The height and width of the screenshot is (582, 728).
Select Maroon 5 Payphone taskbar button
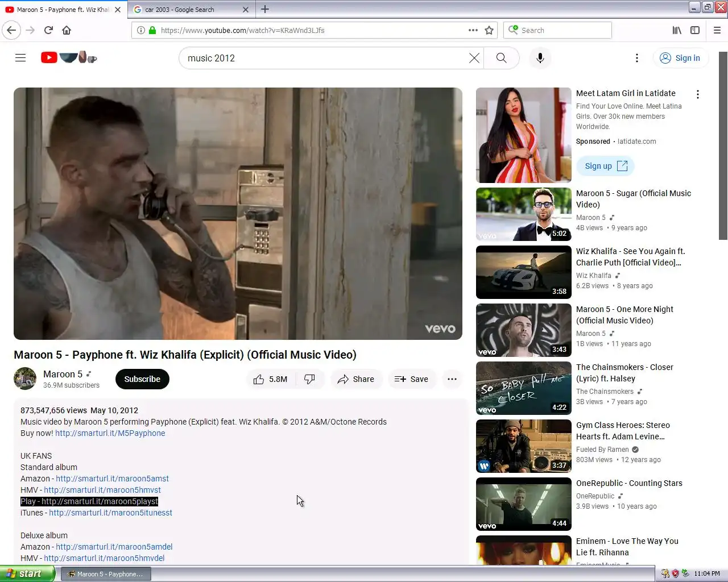106,574
